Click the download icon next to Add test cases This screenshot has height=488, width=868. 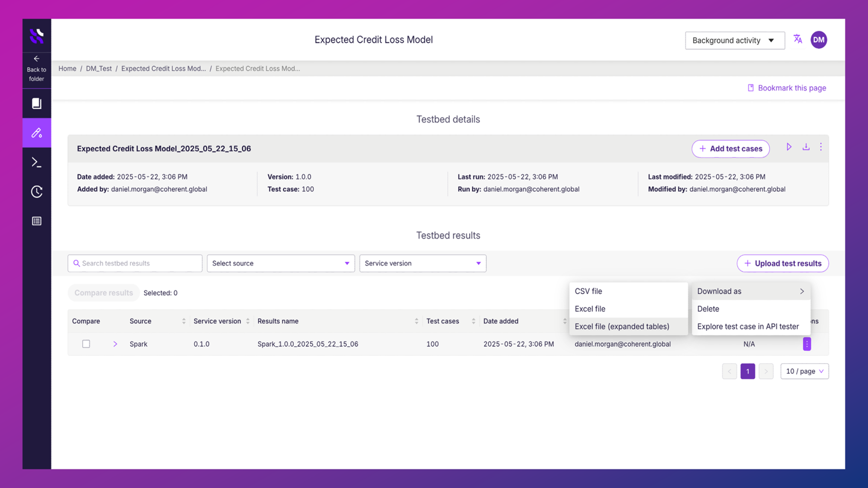pyautogui.click(x=806, y=147)
